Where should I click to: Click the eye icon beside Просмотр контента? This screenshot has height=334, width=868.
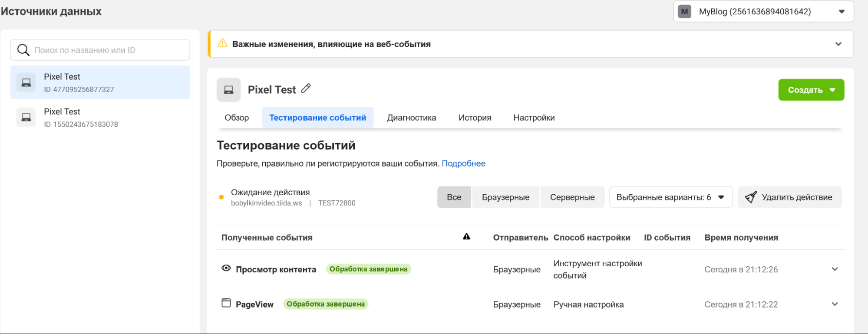pyautogui.click(x=226, y=268)
